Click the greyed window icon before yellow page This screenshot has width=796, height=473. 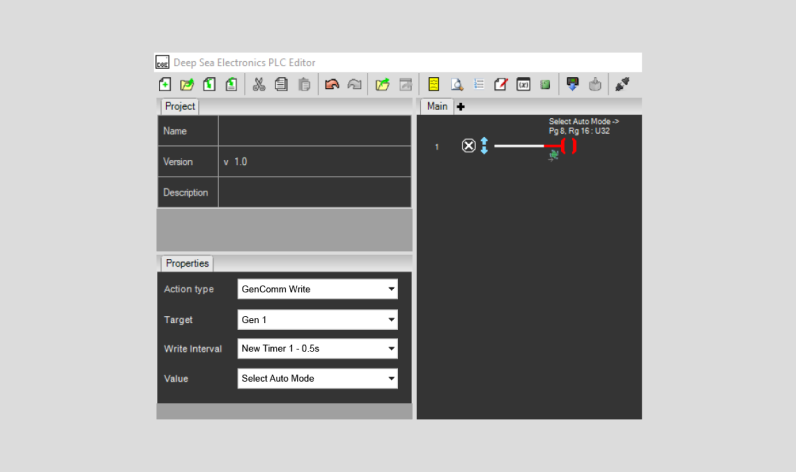pos(406,84)
